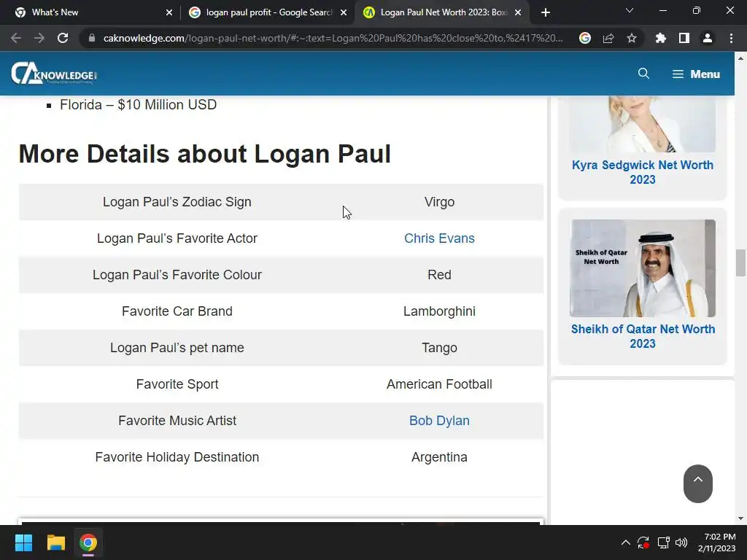Viewport: 747px width, 560px height.
Task: Expand the tab search chevron
Action: (630, 10)
